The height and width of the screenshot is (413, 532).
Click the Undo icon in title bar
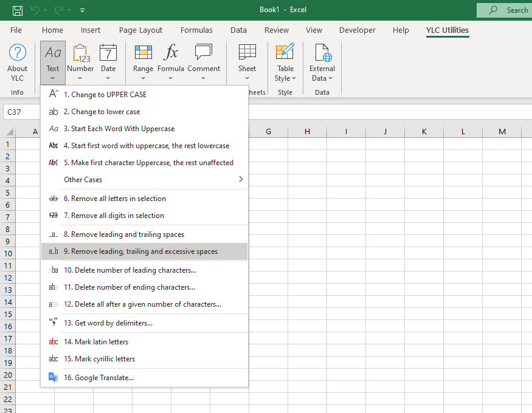(x=35, y=10)
